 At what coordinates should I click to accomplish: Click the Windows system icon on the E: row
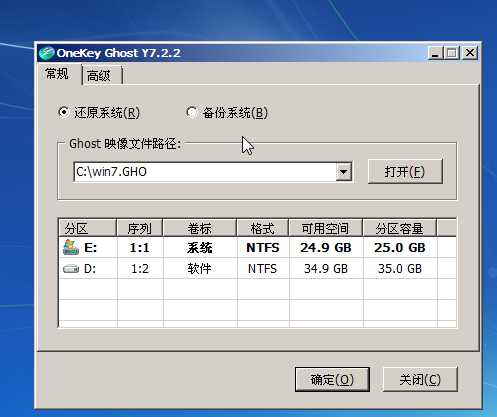point(71,247)
